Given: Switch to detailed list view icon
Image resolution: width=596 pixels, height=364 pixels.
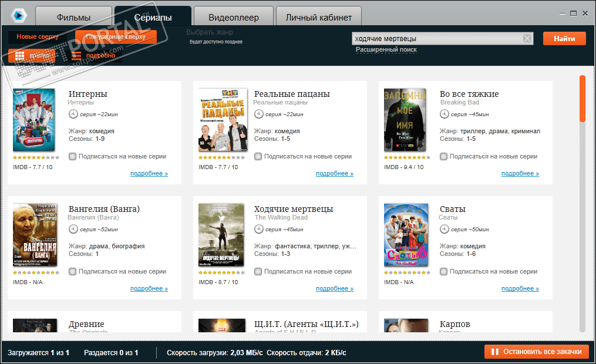Looking at the screenshot, I should click(x=76, y=56).
